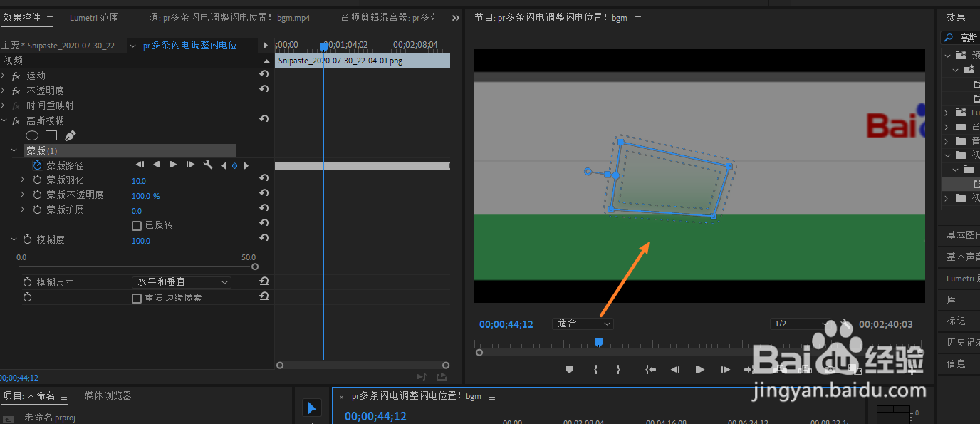980x424 pixels.
Task: Toggle animation stopwatch for 蒙版羽化
Action: click(37, 180)
